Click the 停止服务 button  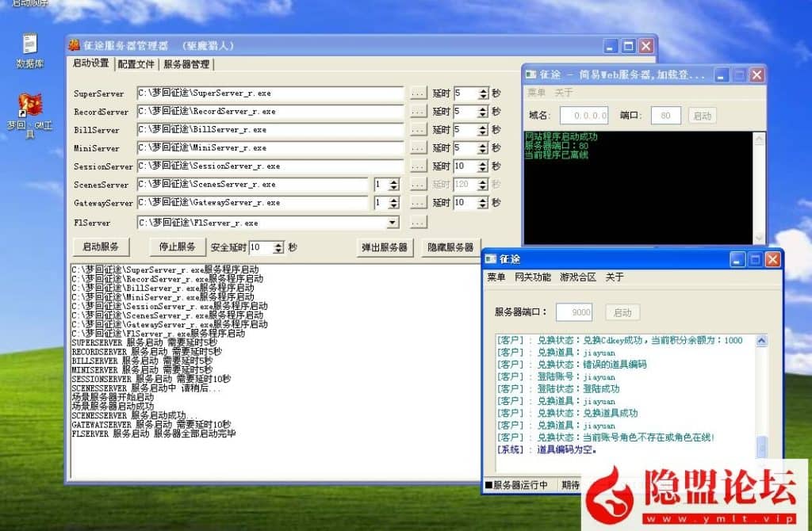pos(177,246)
